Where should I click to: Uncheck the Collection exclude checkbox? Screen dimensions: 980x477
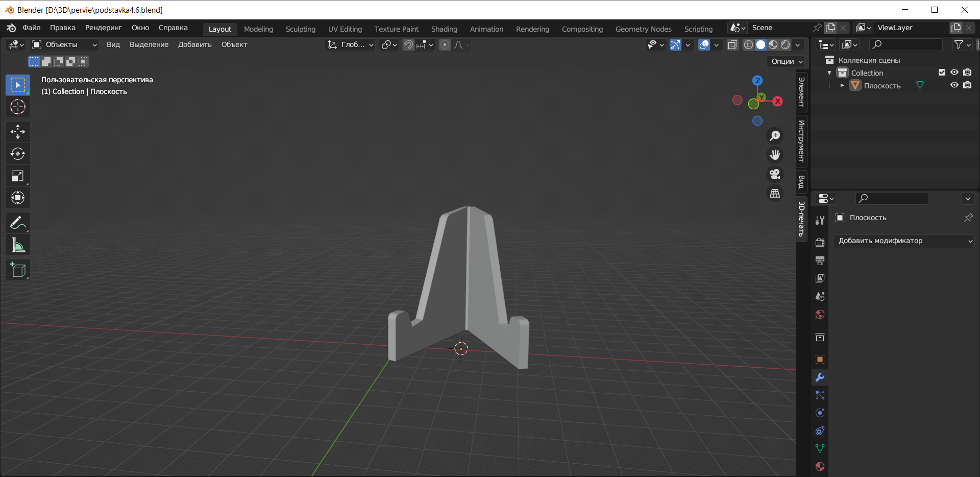coord(942,73)
